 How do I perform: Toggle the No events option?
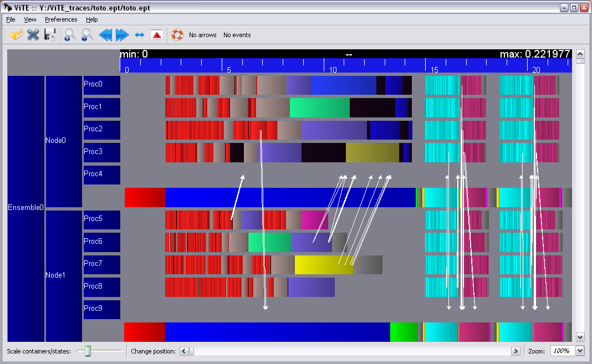(x=237, y=35)
